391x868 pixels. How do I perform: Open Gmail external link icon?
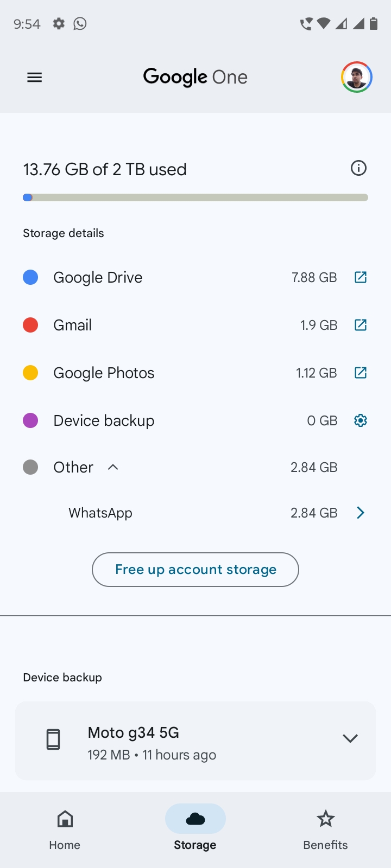(x=361, y=325)
